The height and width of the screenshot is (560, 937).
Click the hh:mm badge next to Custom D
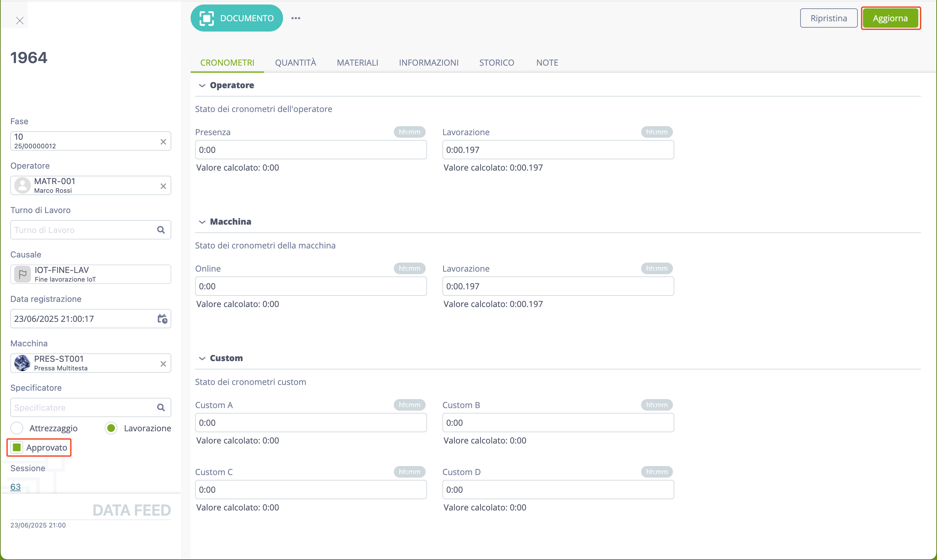click(657, 472)
